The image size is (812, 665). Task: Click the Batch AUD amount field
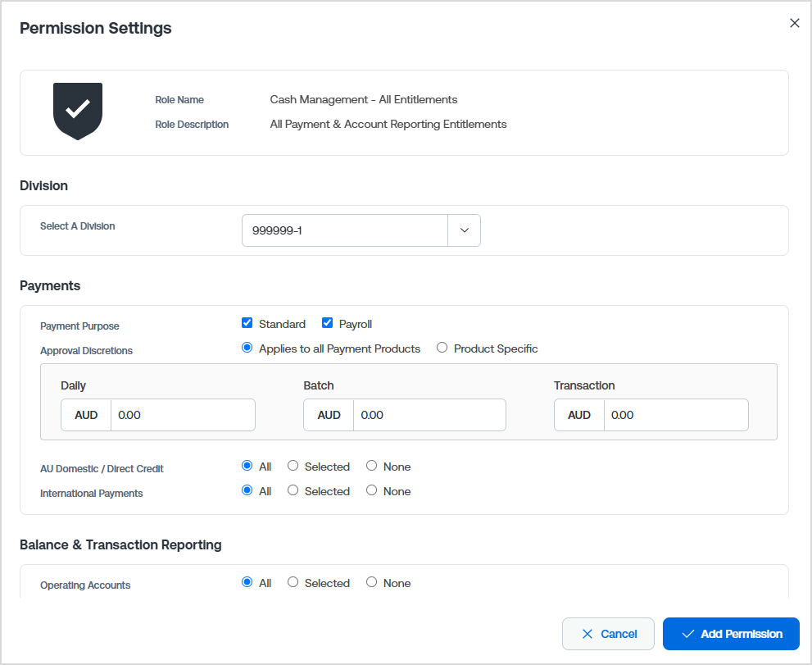point(429,415)
